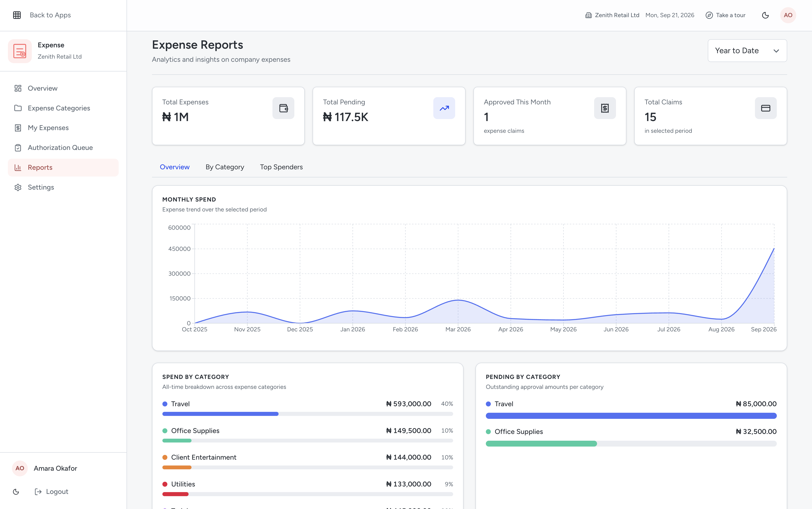Viewport: 812px width, 509px height.
Task: Click the logout arrow icon
Action: coord(38,491)
